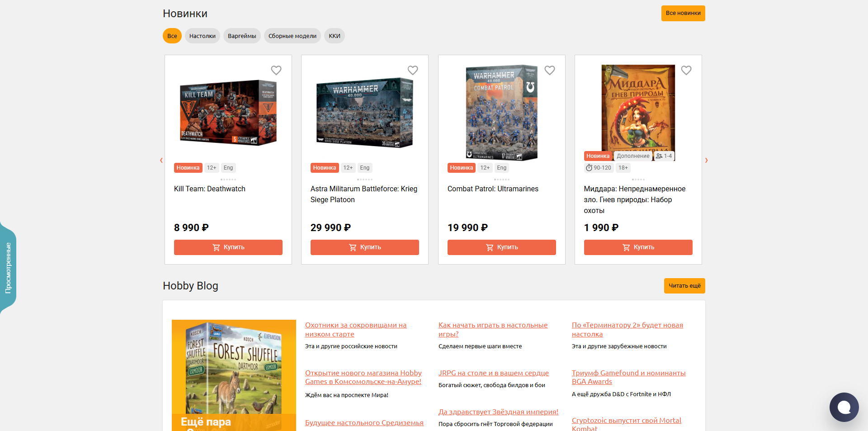
Task: Switch to Варгеймы filter tab
Action: coord(242,36)
